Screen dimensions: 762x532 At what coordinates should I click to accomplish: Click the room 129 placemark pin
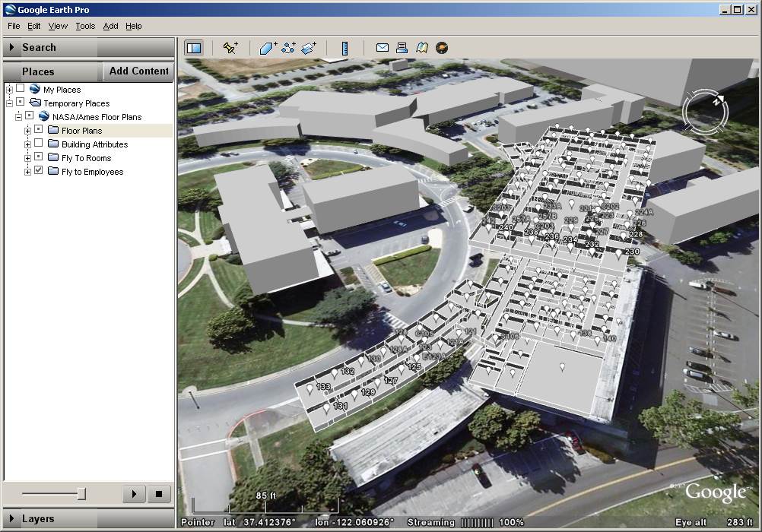354,394
